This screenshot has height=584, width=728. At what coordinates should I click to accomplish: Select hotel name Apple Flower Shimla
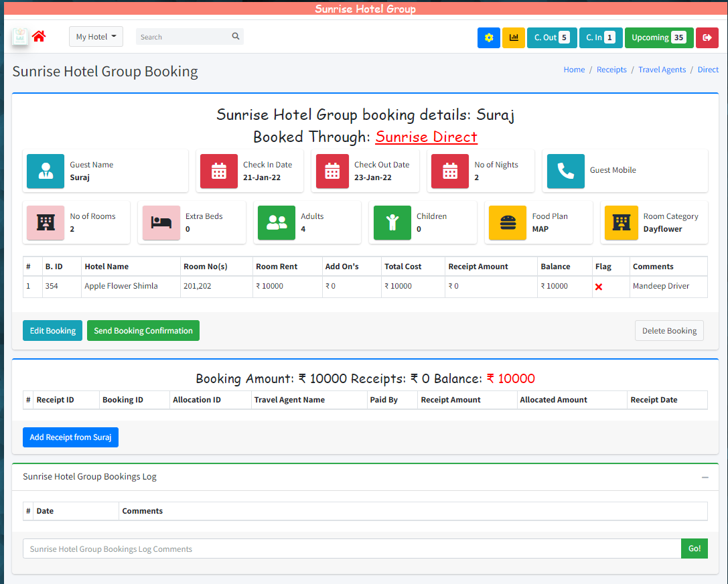click(121, 286)
